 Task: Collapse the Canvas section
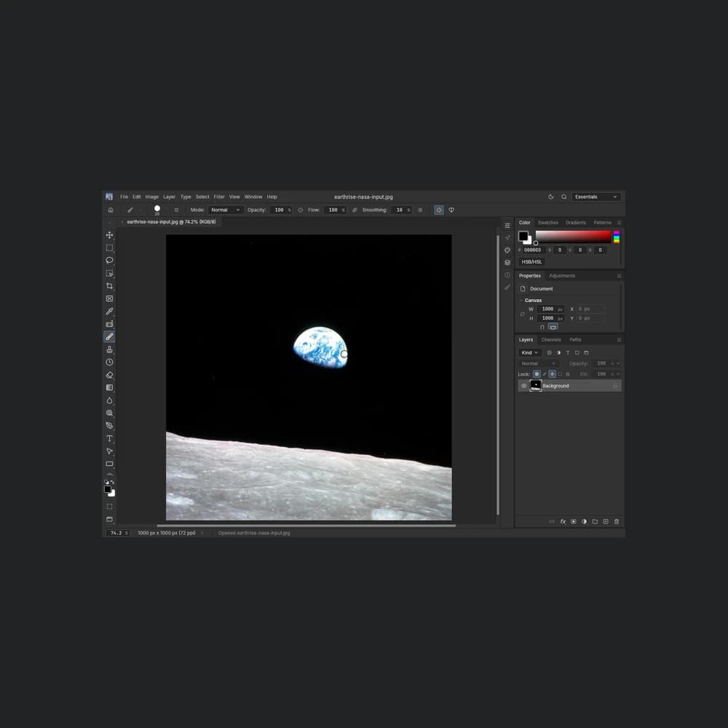click(x=521, y=301)
